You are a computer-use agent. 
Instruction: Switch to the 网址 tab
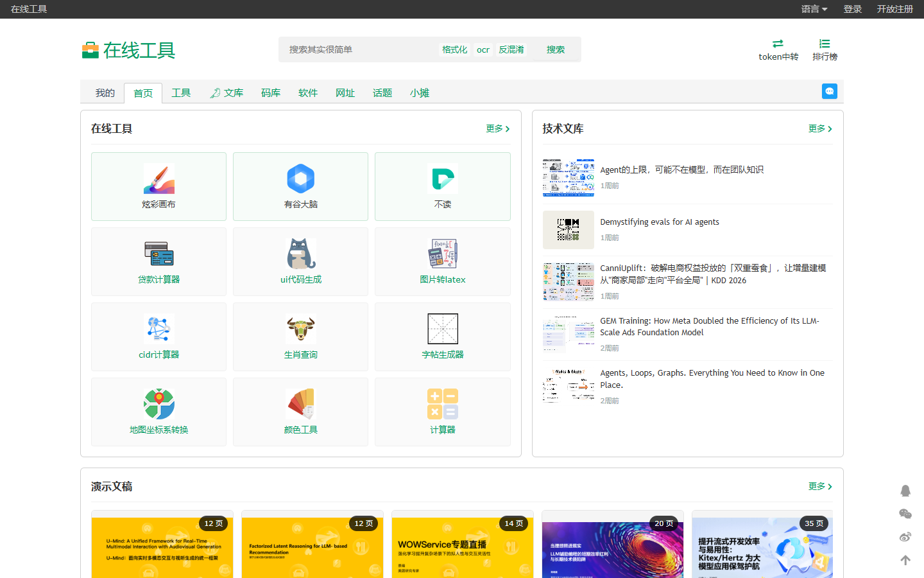345,93
